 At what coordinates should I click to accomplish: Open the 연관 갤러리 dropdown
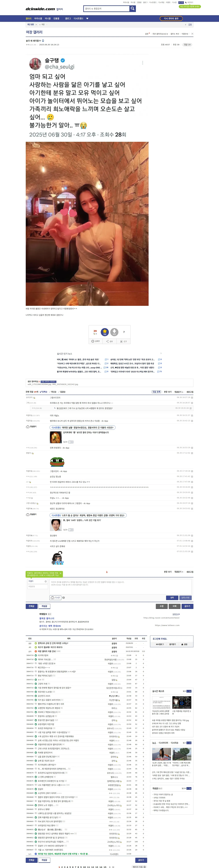click(160, 34)
